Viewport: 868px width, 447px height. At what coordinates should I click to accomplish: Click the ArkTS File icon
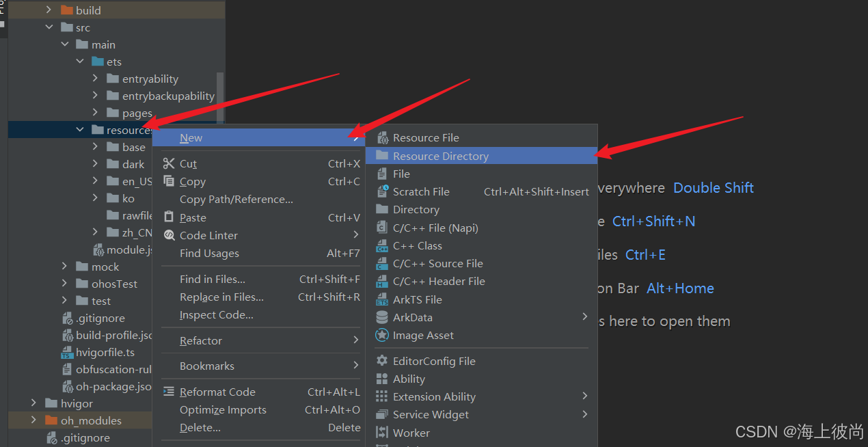(382, 299)
